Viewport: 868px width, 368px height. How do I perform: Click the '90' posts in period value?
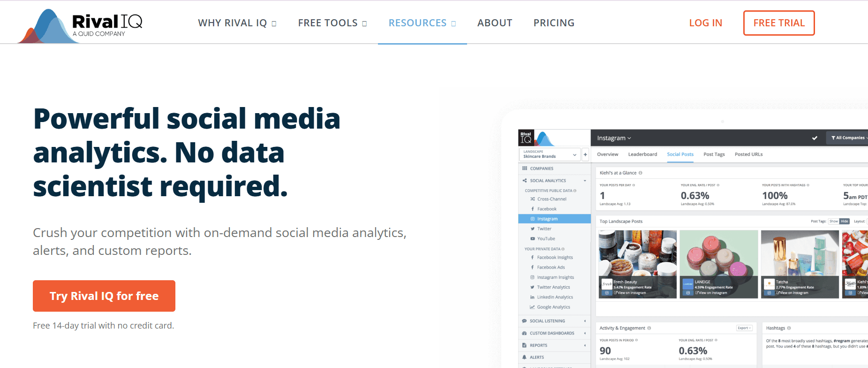(x=605, y=351)
